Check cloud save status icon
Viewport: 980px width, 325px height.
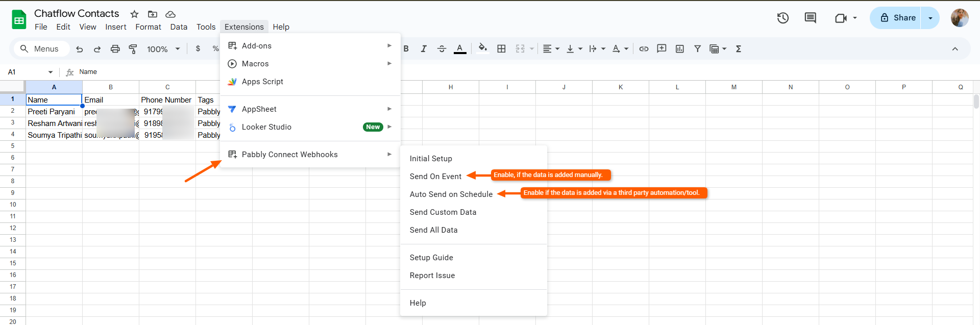[x=170, y=14]
